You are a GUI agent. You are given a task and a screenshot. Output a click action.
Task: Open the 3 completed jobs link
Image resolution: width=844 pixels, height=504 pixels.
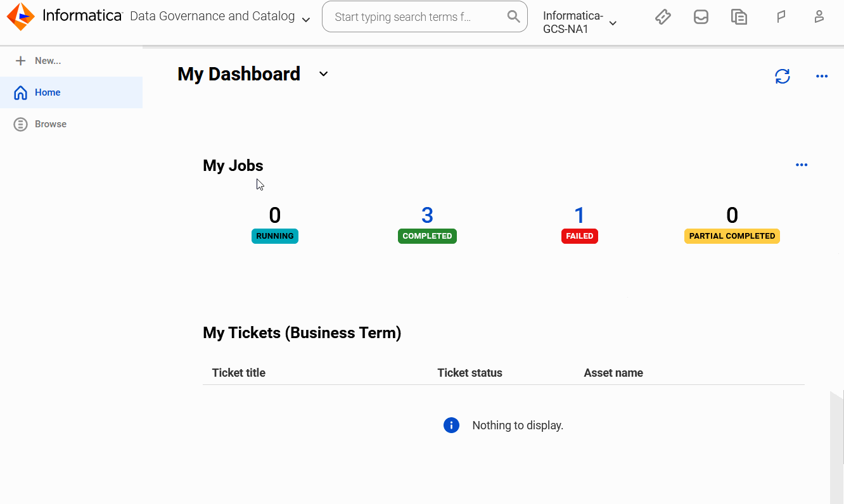427,215
